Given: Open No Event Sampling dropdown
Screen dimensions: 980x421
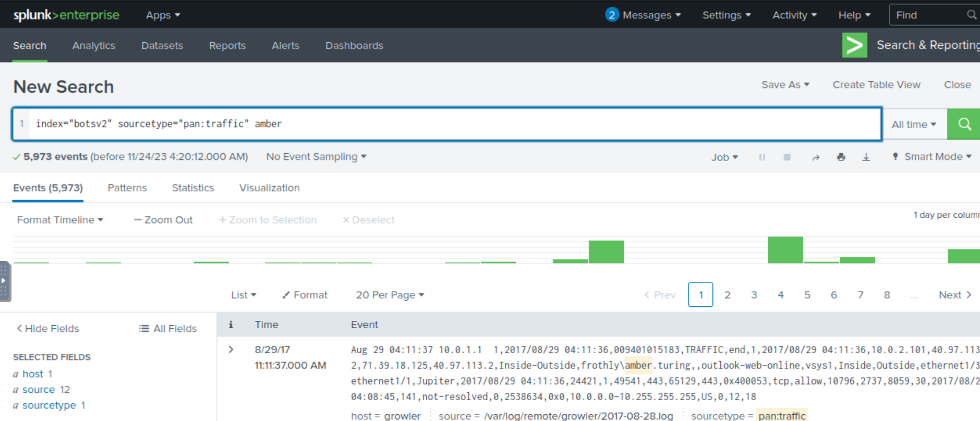Looking at the screenshot, I should (x=316, y=156).
